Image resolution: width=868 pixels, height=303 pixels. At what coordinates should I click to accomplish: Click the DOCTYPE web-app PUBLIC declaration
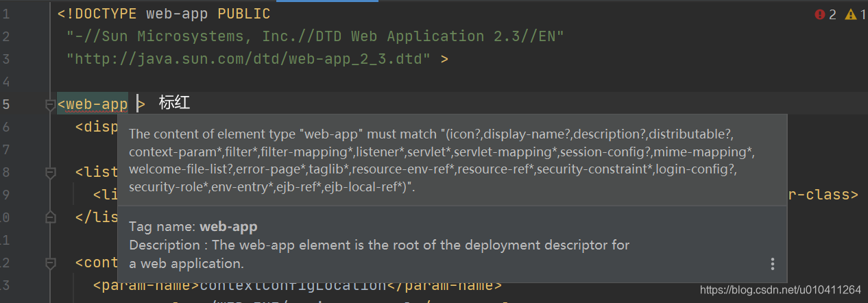pyautogui.click(x=164, y=14)
